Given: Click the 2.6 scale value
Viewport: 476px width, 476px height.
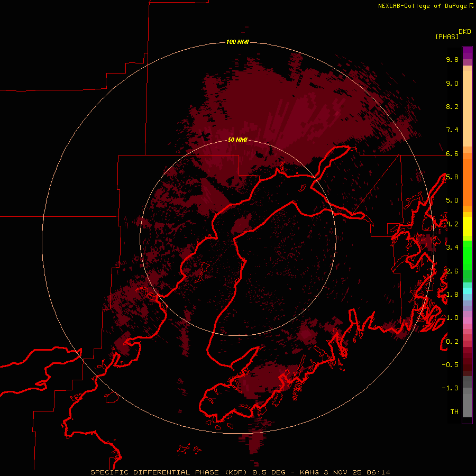Looking at the screenshot, I should pos(452,271).
